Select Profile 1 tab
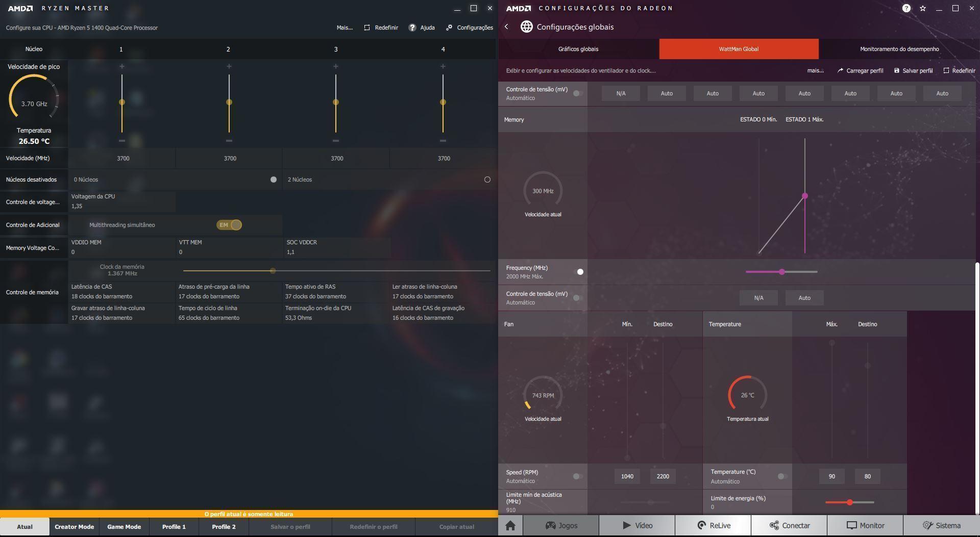The image size is (980, 537). (174, 527)
